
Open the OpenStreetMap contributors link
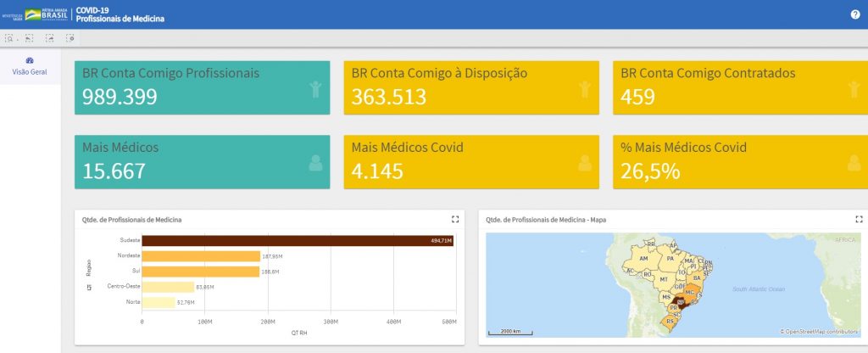tap(821, 331)
